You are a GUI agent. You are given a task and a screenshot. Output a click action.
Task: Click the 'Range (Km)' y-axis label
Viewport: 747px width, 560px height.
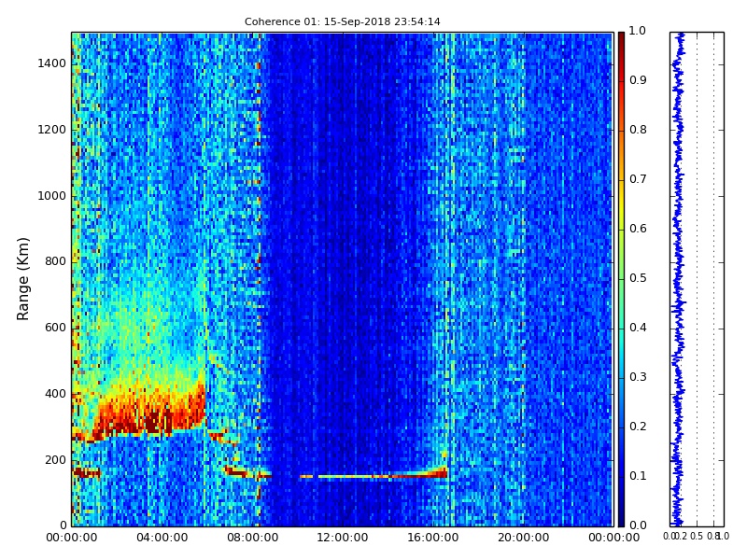(22, 279)
